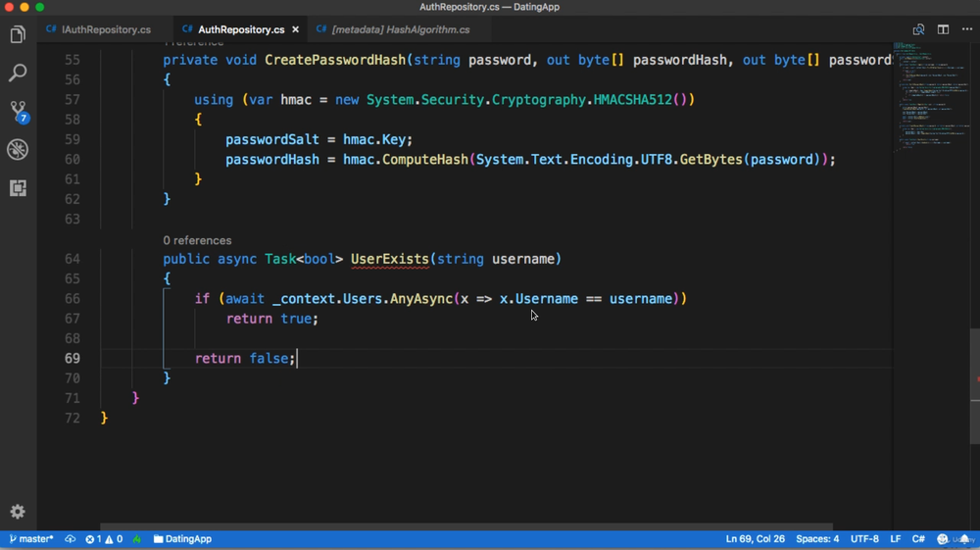Open the Extensions view in activity bar
Screen dimensions: 980x550
(x=18, y=187)
